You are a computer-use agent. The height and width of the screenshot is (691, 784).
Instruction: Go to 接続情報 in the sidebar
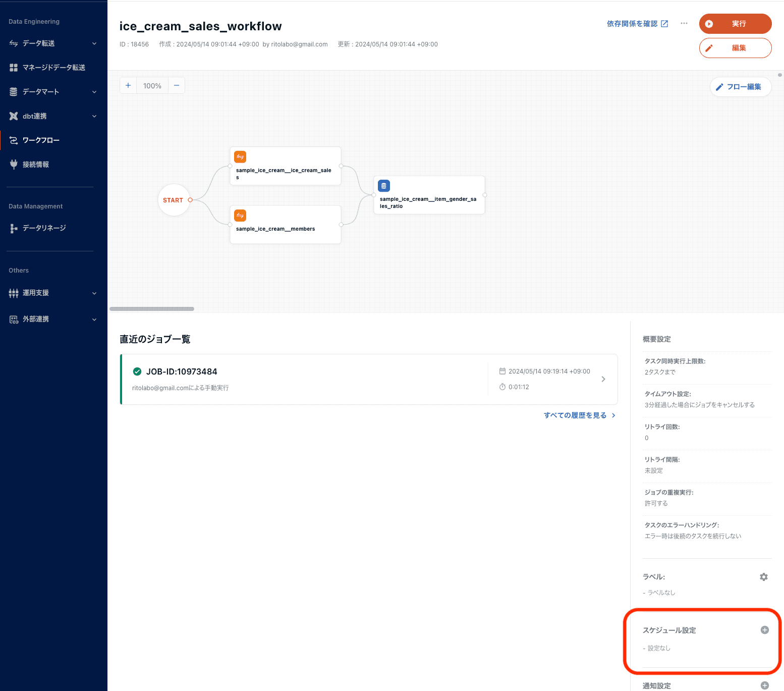(x=36, y=165)
